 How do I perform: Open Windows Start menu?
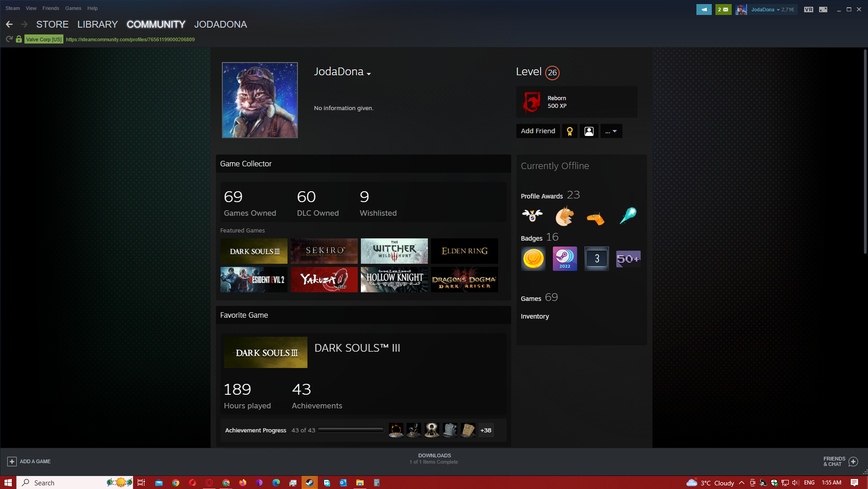(8, 483)
